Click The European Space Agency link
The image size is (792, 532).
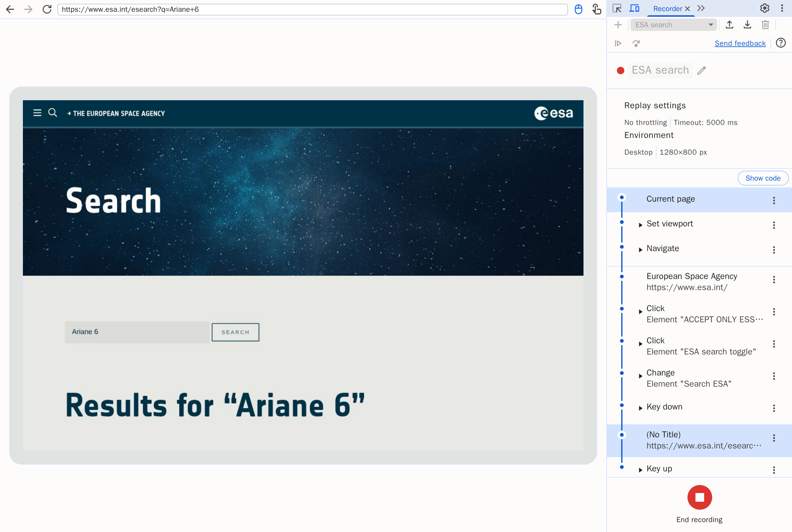116,113
